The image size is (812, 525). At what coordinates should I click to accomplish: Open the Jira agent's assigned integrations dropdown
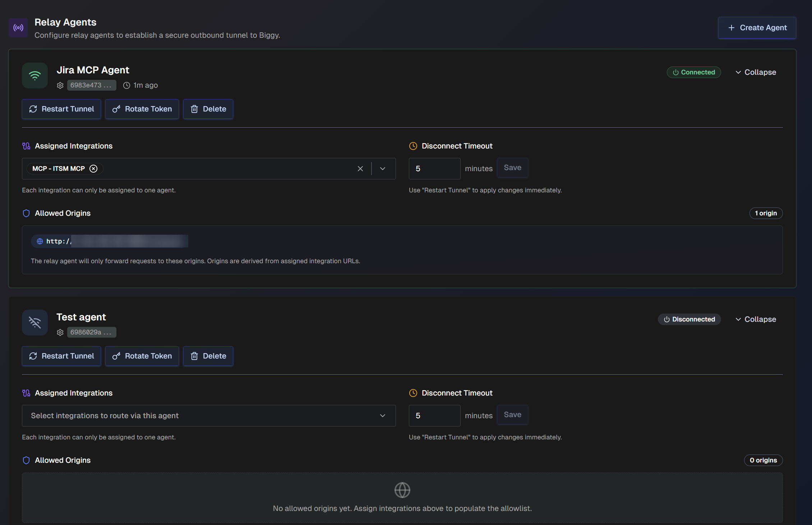tap(383, 169)
